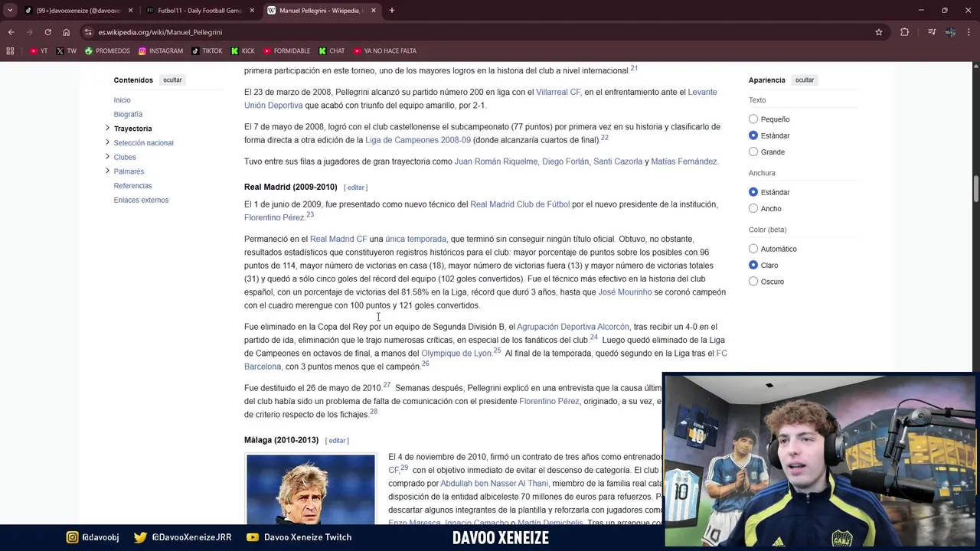Open Agrupación Deportiva Alcorcón link
The image size is (980, 551).
[x=573, y=327]
